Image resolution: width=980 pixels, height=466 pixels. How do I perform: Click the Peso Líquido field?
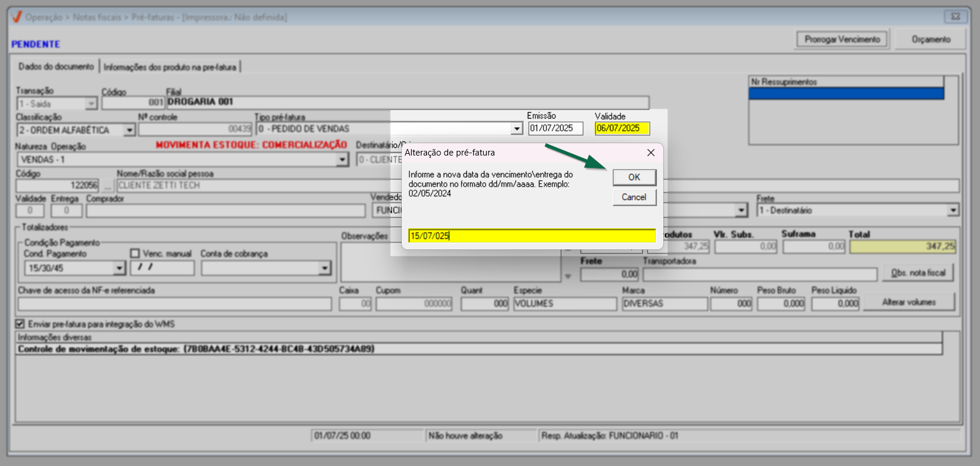pos(836,303)
